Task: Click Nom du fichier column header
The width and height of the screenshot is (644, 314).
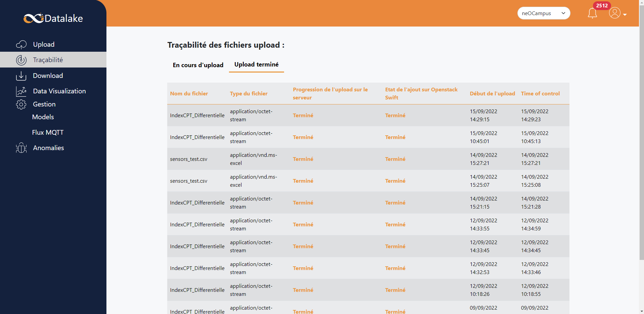Action: coord(189,93)
